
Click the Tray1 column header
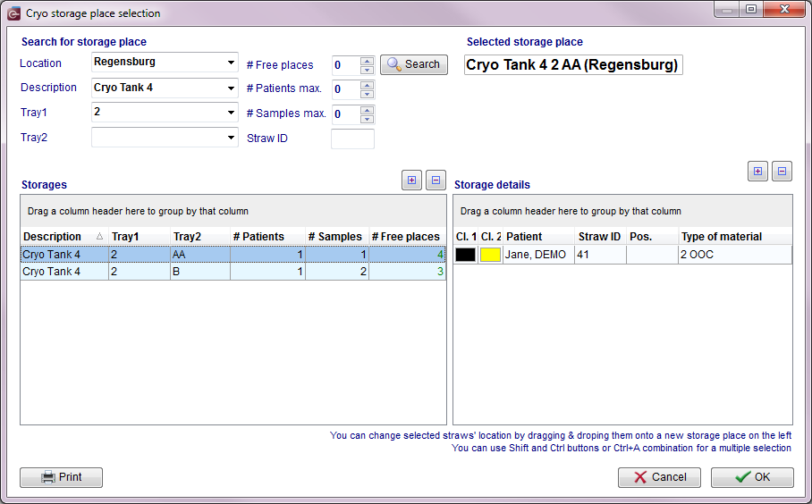point(140,237)
